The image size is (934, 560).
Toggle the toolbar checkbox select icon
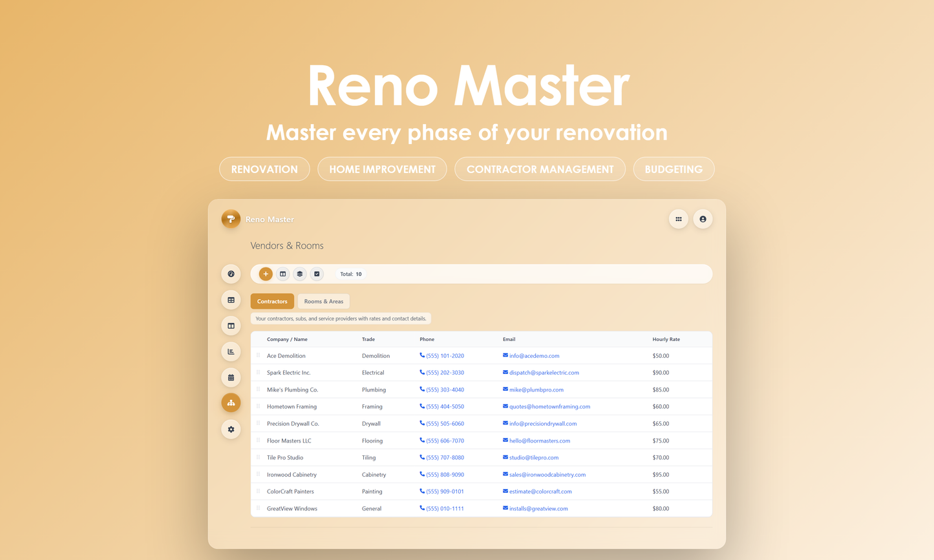tap(317, 274)
